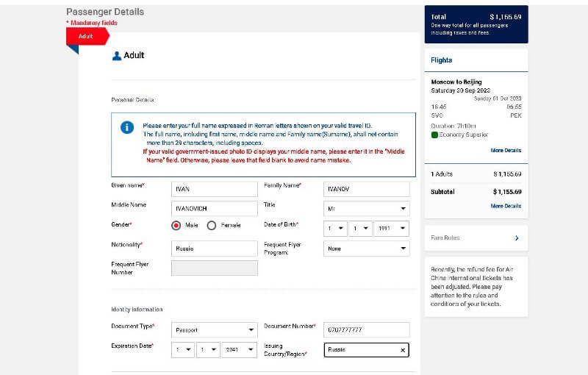Open the Date of Birth year dropdown 1991

(391, 228)
